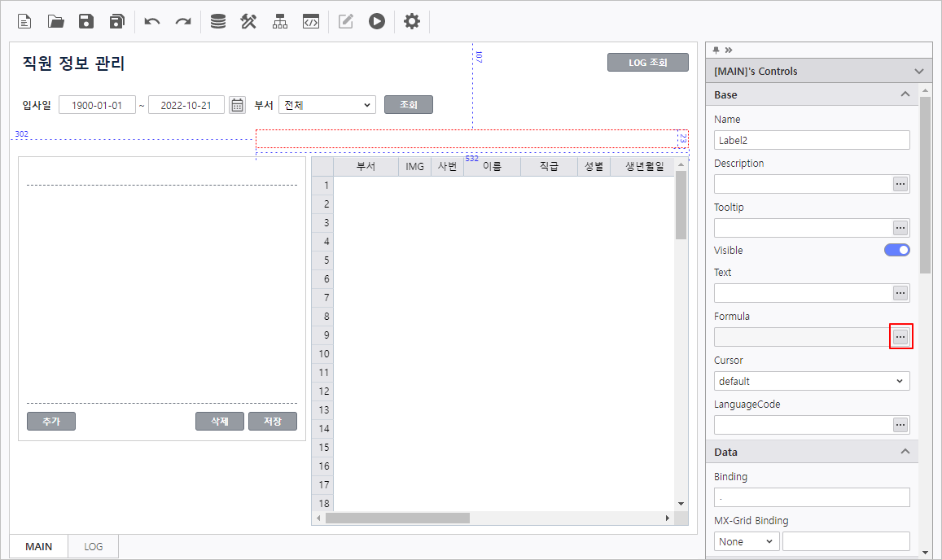Pin the properties panel with pin icon
The width and height of the screenshot is (942, 560).
[716, 50]
